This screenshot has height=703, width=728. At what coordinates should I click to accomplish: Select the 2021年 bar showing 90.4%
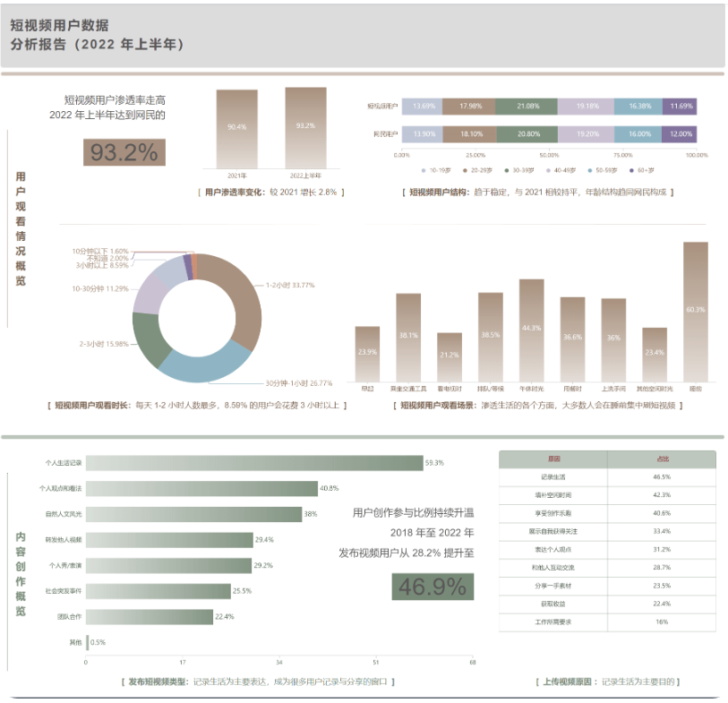pyautogui.click(x=236, y=129)
